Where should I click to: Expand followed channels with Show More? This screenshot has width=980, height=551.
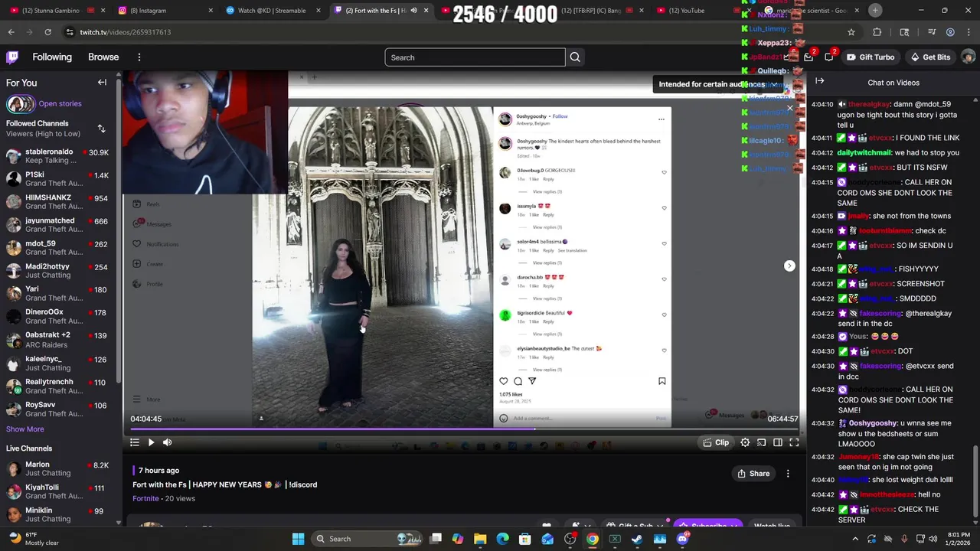(x=25, y=429)
